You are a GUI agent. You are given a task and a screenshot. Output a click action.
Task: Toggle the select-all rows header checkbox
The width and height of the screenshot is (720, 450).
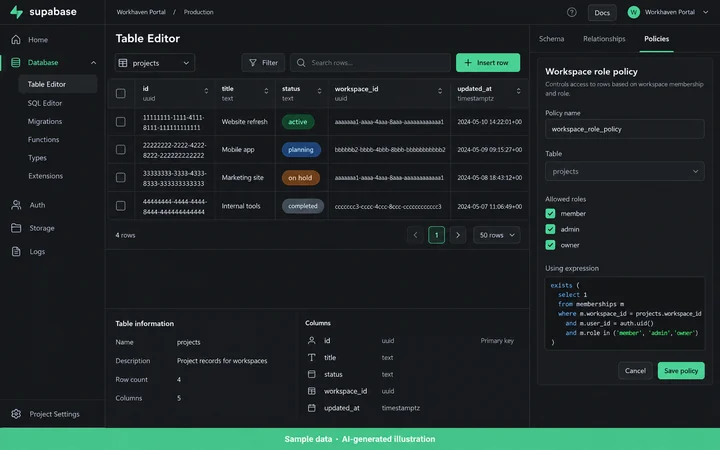click(x=121, y=93)
